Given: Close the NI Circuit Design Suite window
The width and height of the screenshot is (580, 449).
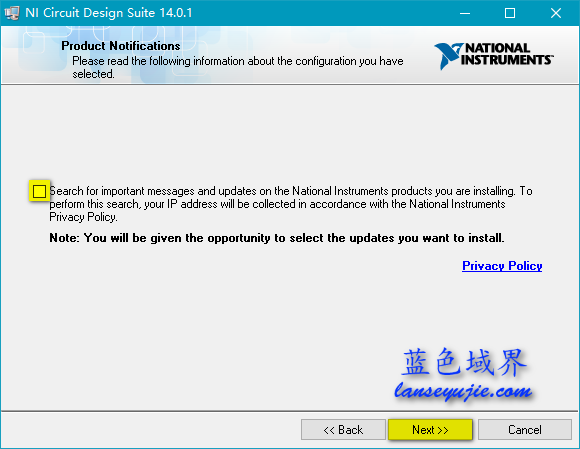Looking at the screenshot, I should [x=556, y=13].
